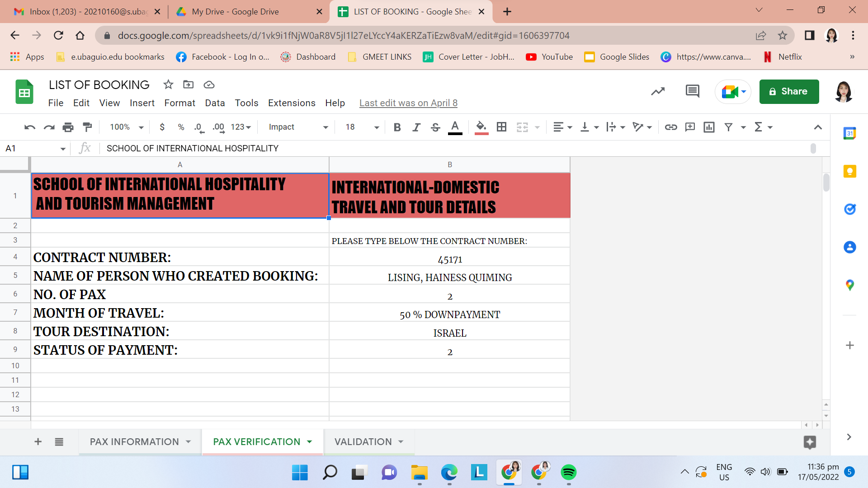
Task: Open comment history icon
Action: [x=692, y=91]
